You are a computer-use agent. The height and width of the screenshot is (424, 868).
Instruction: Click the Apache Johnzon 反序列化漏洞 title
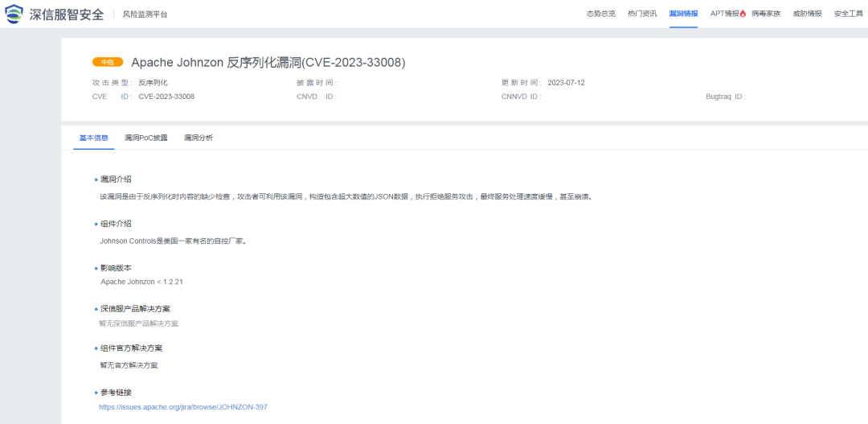point(268,63)
